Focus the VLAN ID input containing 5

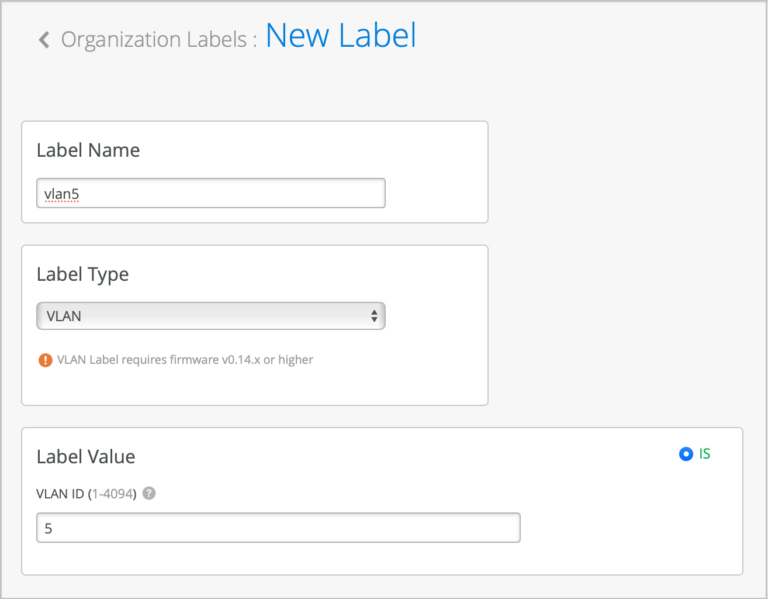[x=278, y=528]
